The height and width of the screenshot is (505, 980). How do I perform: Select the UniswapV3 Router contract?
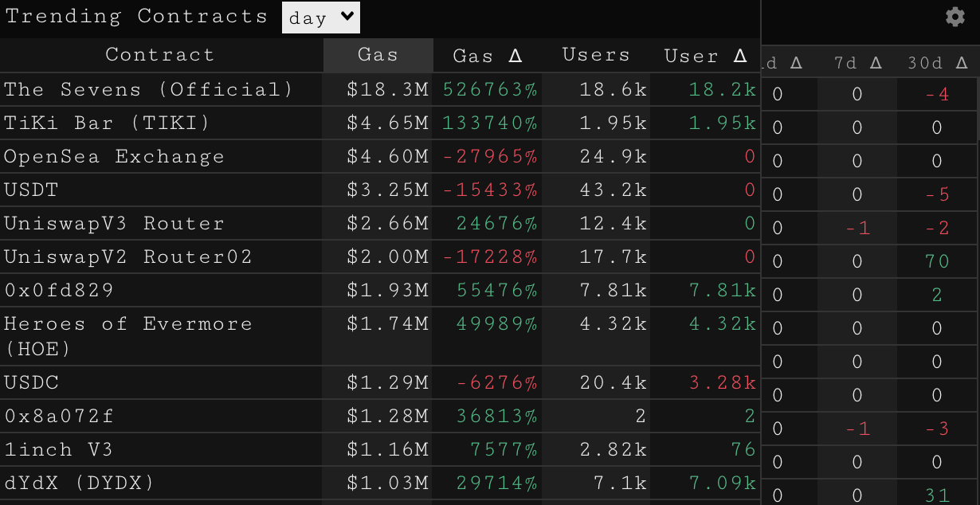(x=114, y=223)
